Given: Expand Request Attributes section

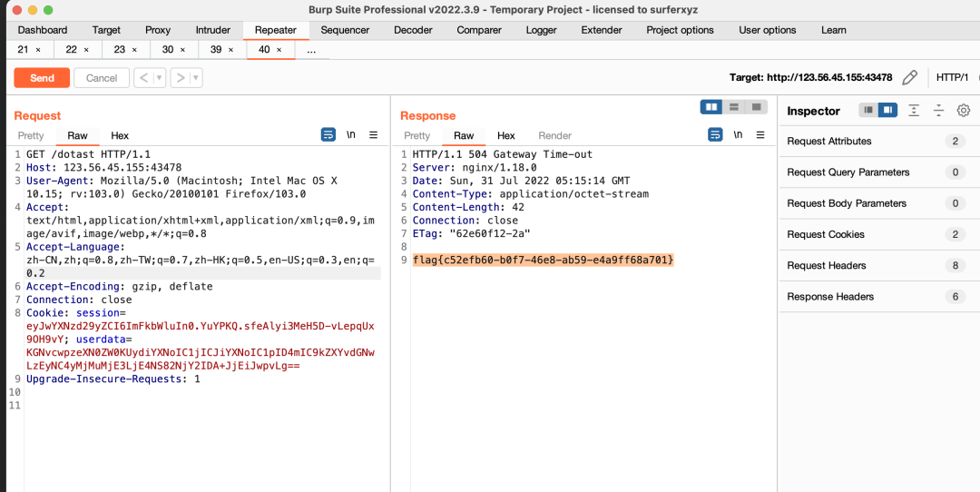Looking at the screenshot, I should (879, 142).
